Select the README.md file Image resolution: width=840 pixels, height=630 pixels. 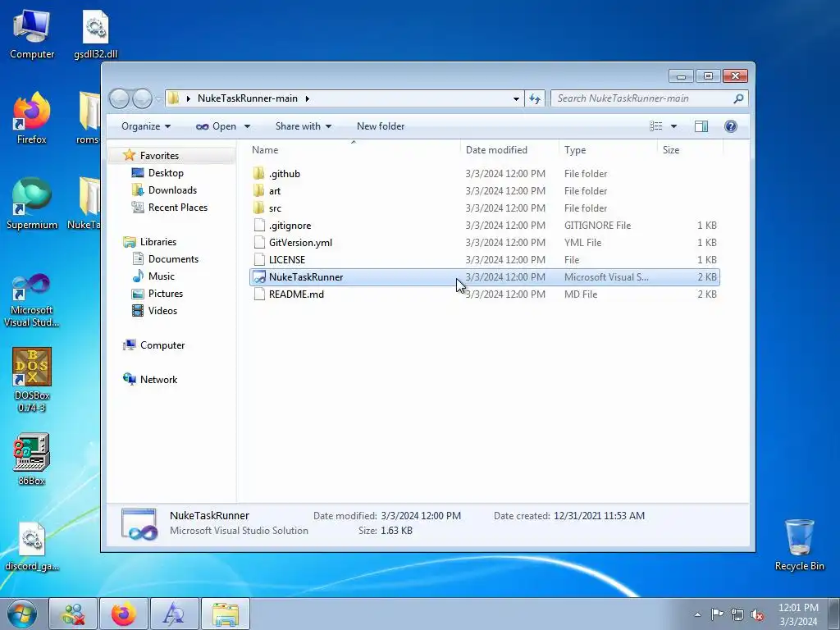pyautogui.click(x=484, y=294)
